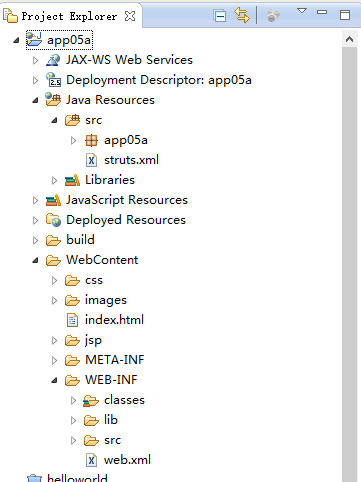Expand the lib folder
Viewport: 361px width, 482px height.
[x=74, y=420]
